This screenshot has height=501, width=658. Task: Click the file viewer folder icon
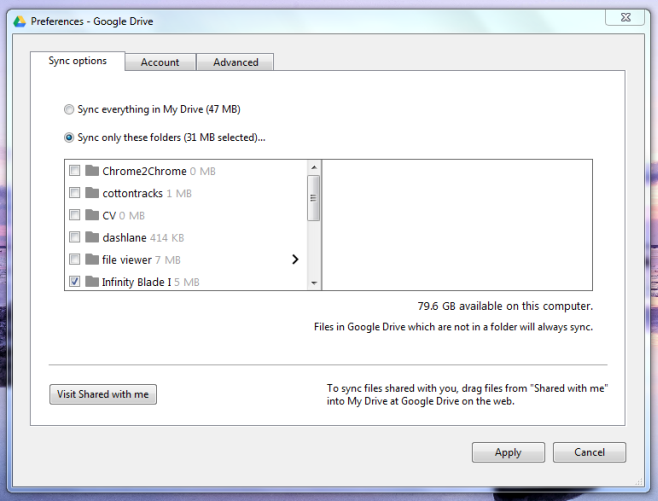pos(92,259)
